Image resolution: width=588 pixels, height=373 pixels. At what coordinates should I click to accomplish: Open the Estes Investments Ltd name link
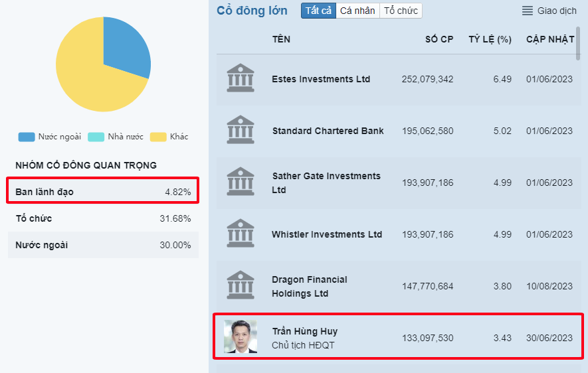[x=321, y=79]
